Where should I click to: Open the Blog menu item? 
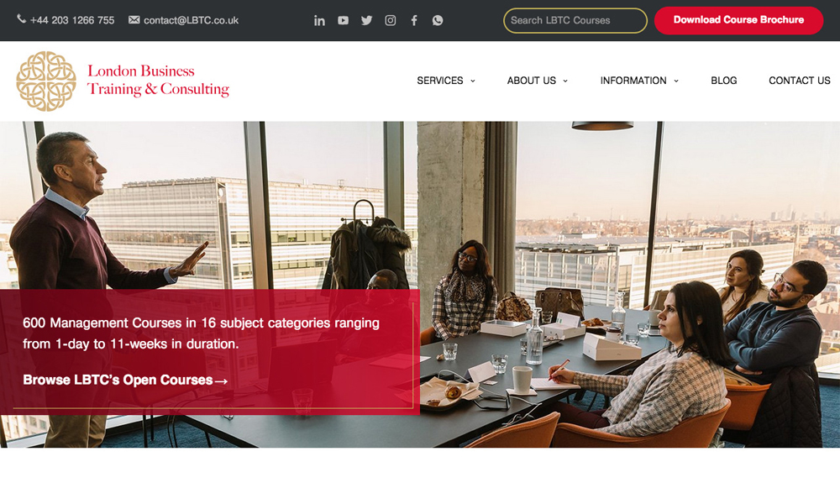[x=724, y=81]
